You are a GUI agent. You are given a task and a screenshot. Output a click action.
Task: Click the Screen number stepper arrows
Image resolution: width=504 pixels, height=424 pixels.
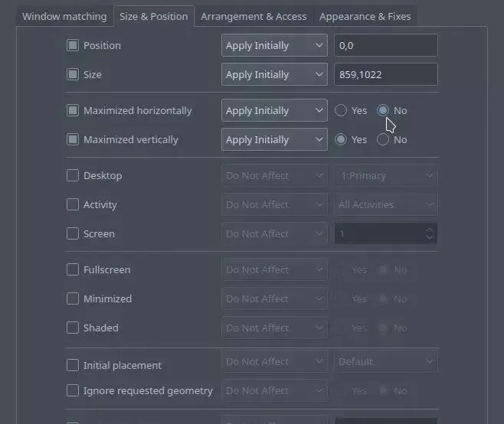point(430,234)
